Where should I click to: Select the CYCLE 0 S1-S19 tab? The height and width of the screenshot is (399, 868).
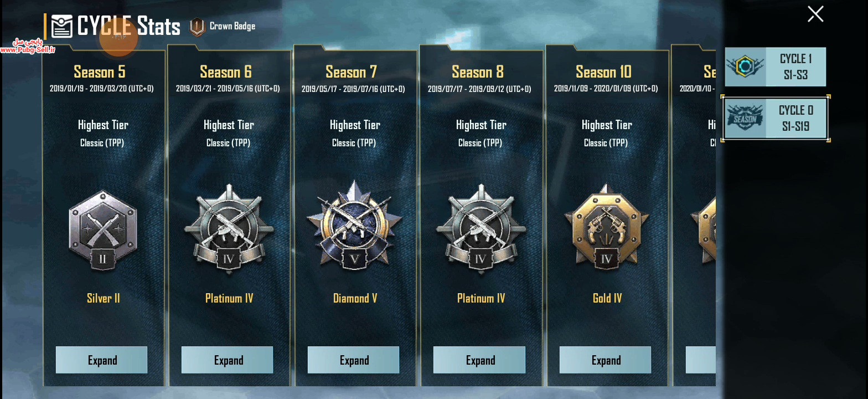pos(776,119)
